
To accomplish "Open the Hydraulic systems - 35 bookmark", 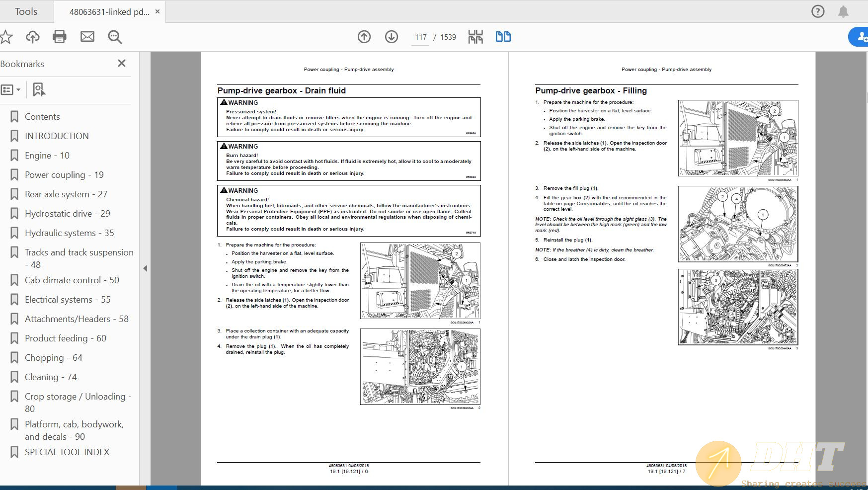I will (69, 233).
